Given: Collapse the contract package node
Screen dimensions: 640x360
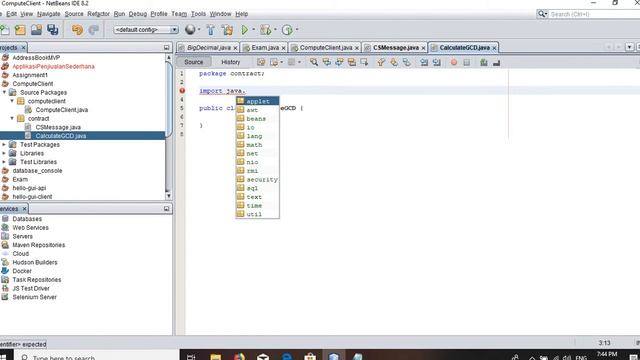Looking at the screenshot, I should coord(12,119).
